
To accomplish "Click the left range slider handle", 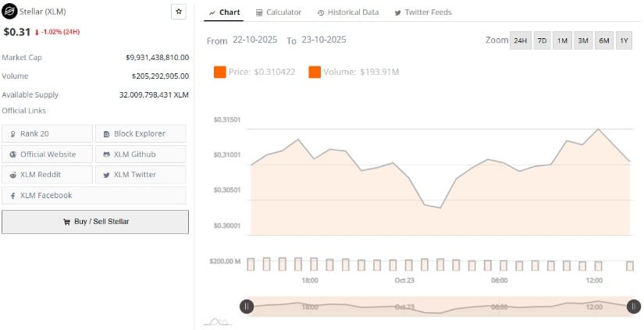I will pos(247,307).
